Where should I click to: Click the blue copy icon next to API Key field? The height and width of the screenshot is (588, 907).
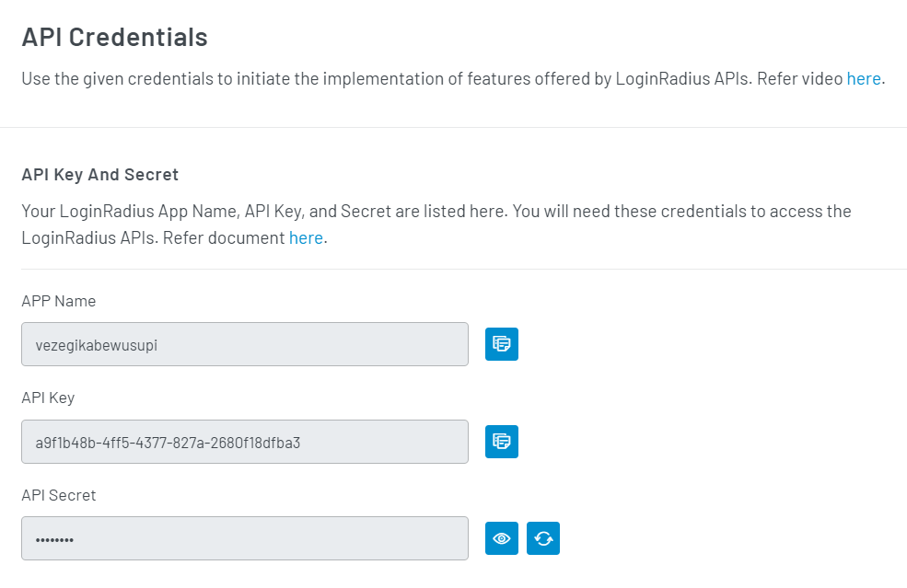[x=501, y=441]
